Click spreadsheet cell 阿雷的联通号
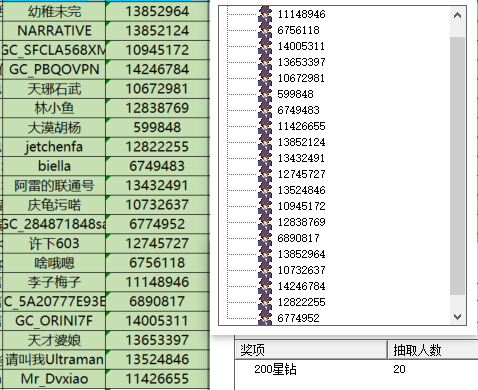 click(x=54, y=185)
